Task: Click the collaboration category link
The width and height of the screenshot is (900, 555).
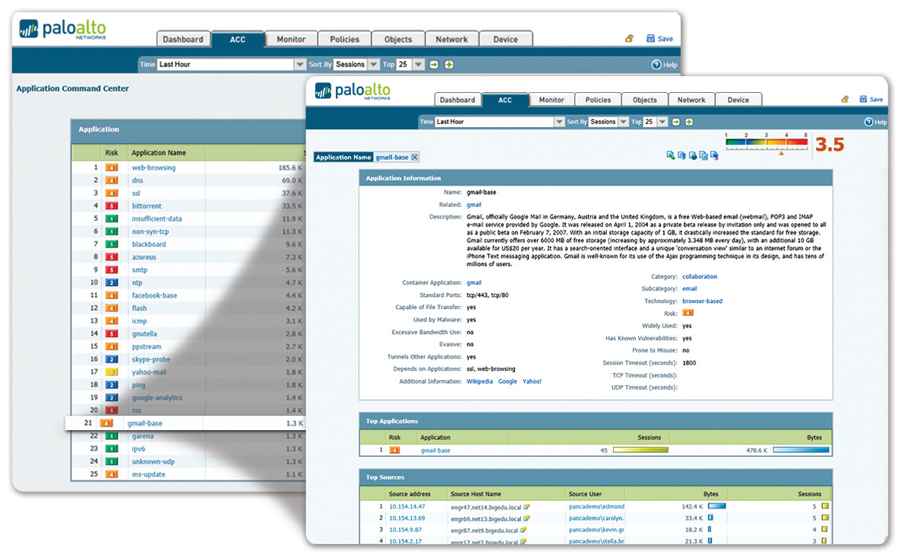Action: [x=699, y=276]
